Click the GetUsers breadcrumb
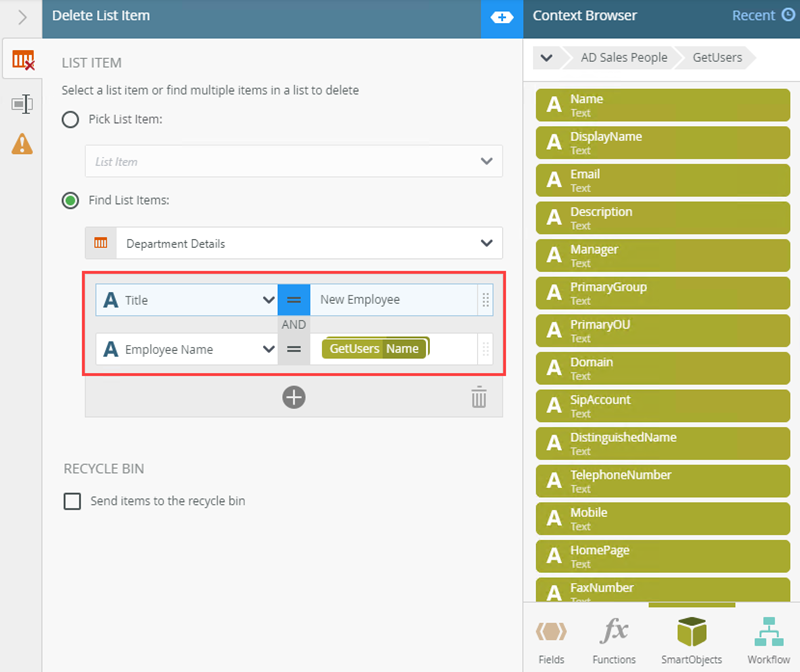 point(717,57)
